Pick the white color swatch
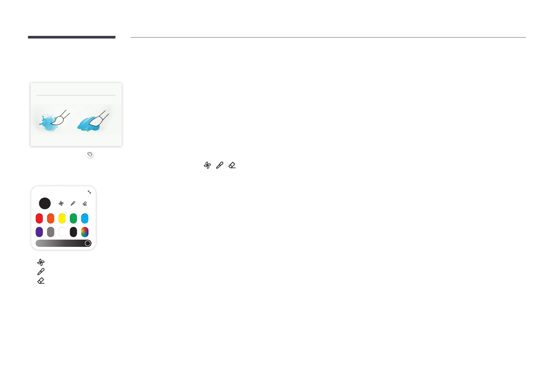Image resolution: width=554 pixels, height=392 pixels. (x=62, y=232)
